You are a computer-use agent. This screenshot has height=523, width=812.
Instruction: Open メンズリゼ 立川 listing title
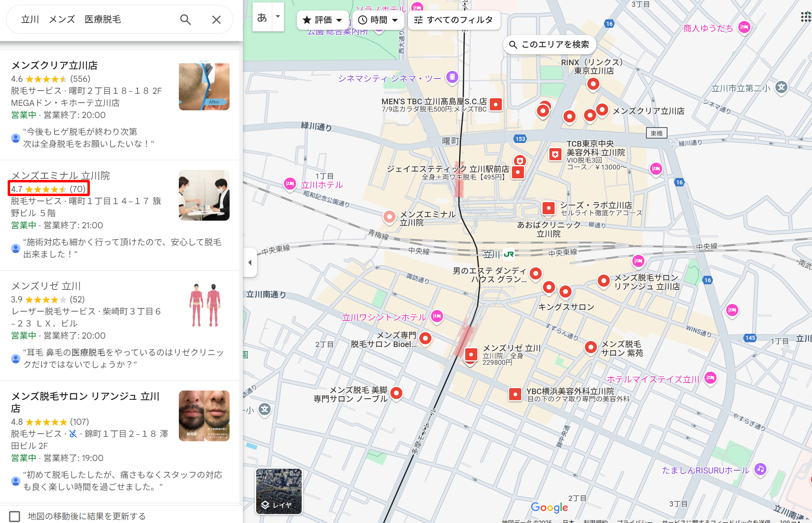[46, 286]
